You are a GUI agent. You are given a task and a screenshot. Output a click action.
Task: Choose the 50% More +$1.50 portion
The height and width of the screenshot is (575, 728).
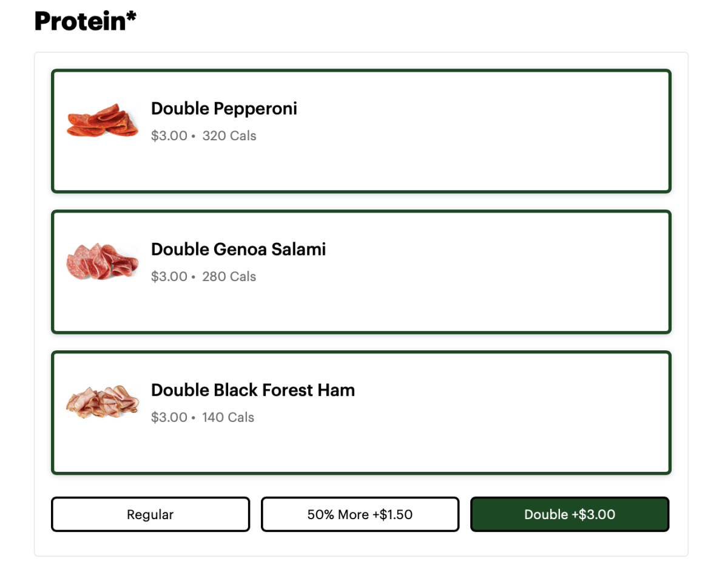360,514
